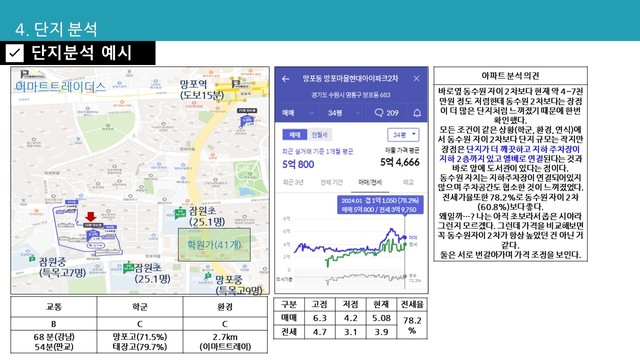Click the 이마트트레이더스 map label

point(60,87)
